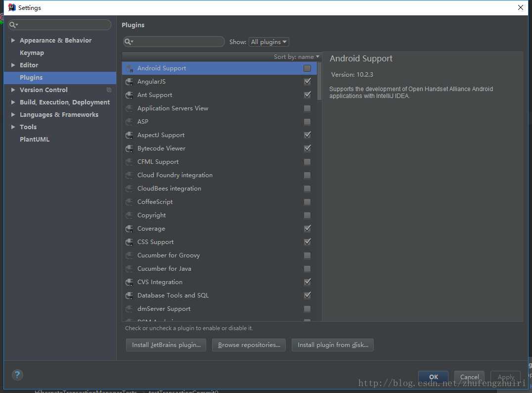532x393 pixels.
Task: Select the Tools settings category
Action: point(28,127)
